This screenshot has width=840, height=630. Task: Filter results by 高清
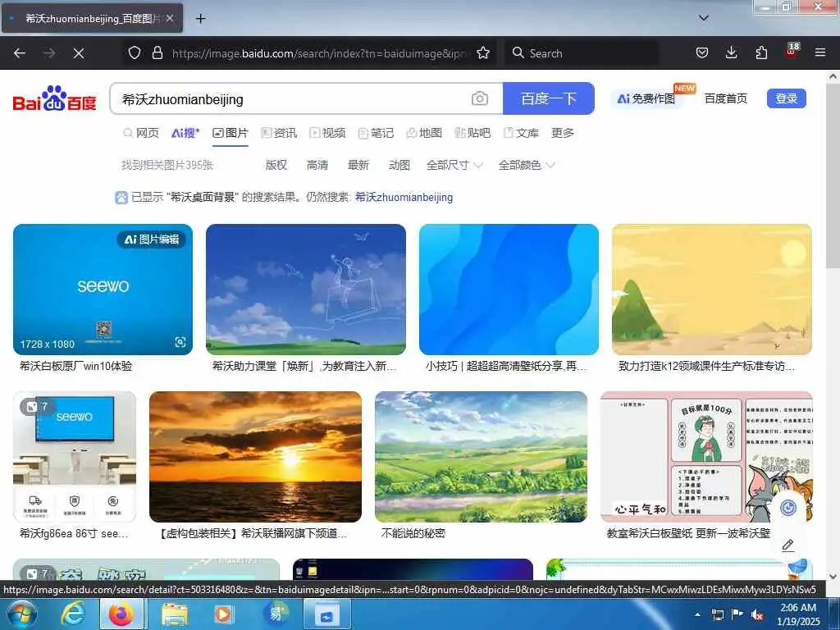pyautogui.click(x=317, y=165)
